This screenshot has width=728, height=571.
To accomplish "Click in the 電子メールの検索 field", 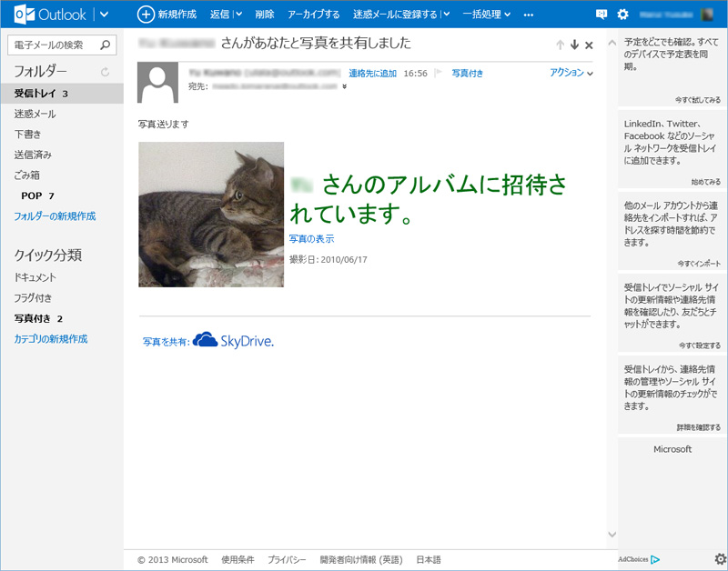I will tap(53, 45).
